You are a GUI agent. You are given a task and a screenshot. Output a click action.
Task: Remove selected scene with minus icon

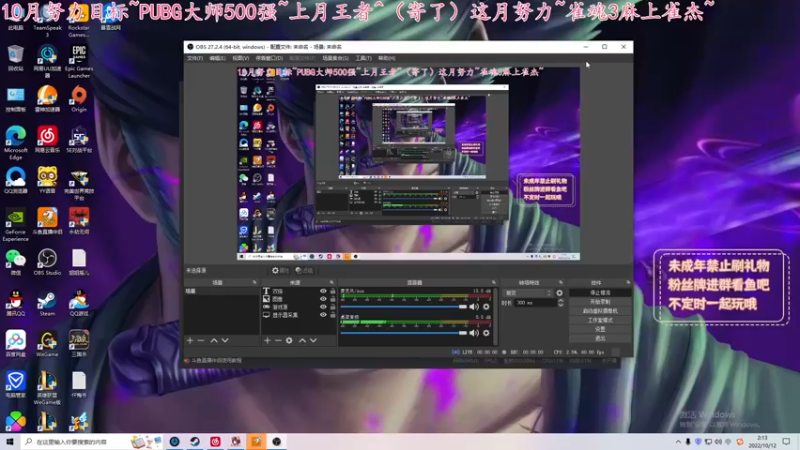[201, 340]
